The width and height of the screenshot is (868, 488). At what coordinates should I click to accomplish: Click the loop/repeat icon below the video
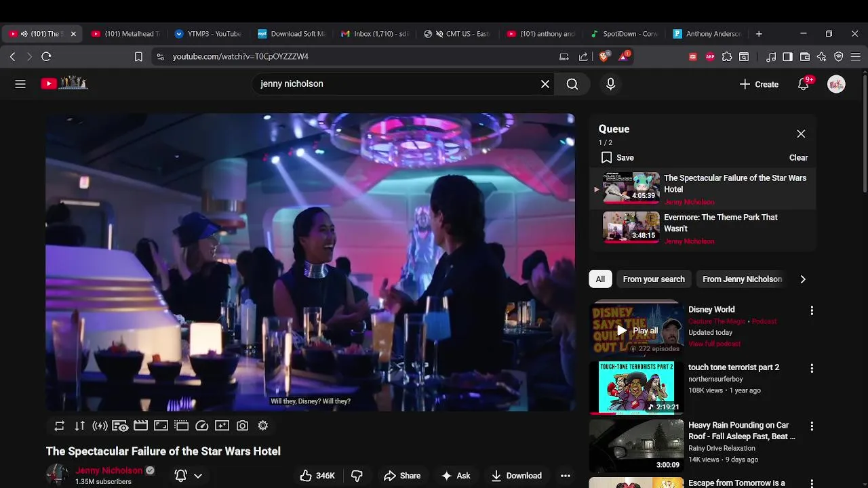click(x=60, y=426)
